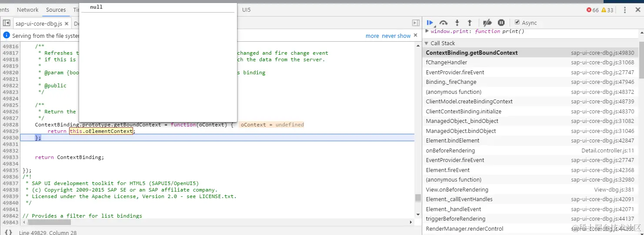This screenshot has width=644, height=235.
Task: Select Element.bindElement call frame
Action: pos(530,141)
